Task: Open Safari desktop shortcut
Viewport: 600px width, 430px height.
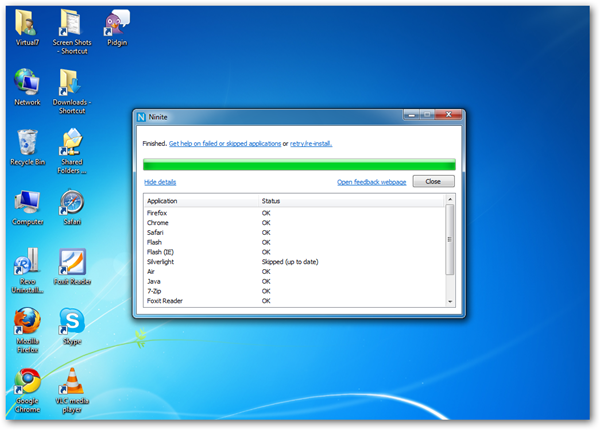Action: click(x=71, y=203)
